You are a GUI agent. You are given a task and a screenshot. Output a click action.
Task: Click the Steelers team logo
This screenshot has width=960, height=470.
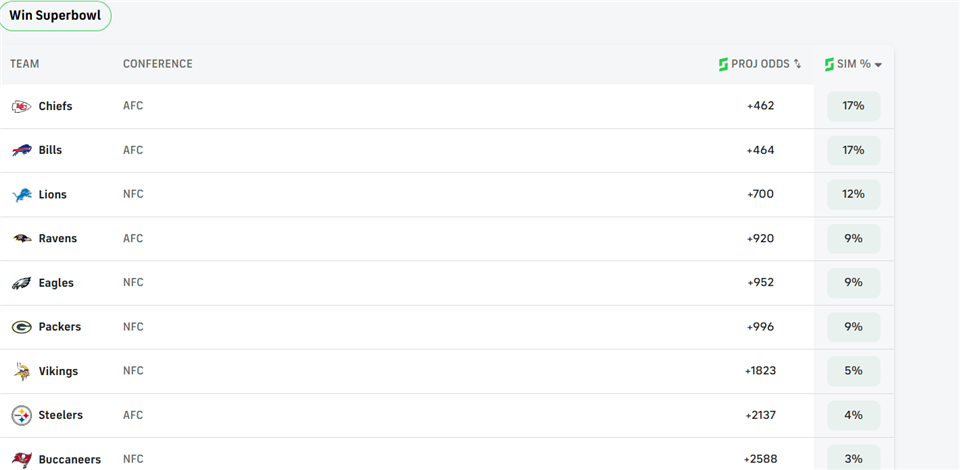(x=21, y=416)
